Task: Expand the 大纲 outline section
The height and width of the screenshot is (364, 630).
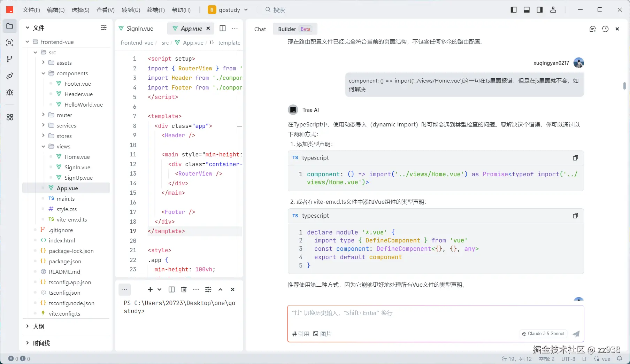Action: click(x=28, y=326)
